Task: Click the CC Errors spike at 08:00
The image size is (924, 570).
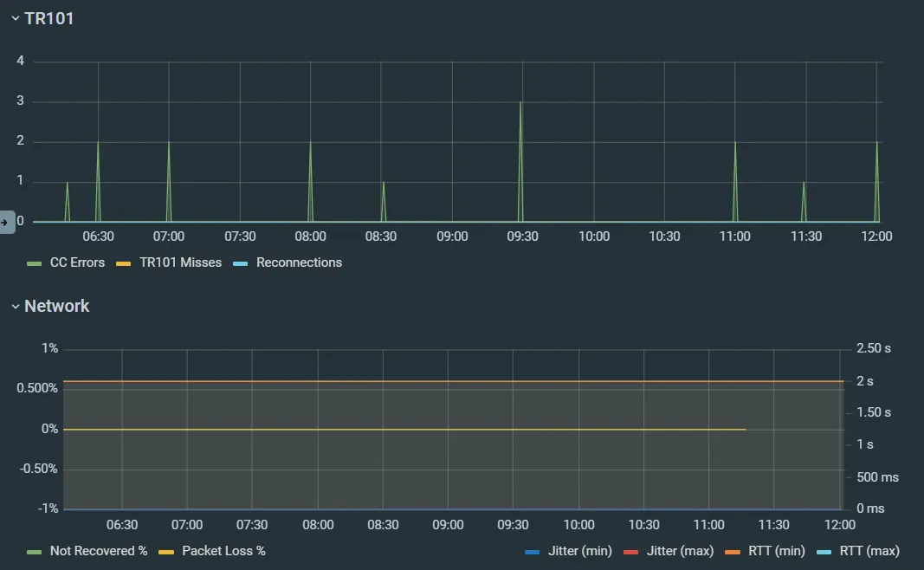Action: coord(311,181)
